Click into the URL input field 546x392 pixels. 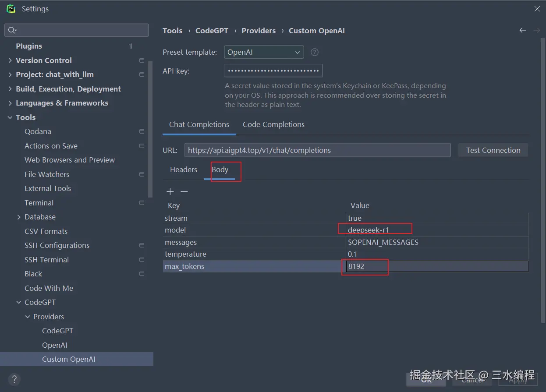(317, 150)
